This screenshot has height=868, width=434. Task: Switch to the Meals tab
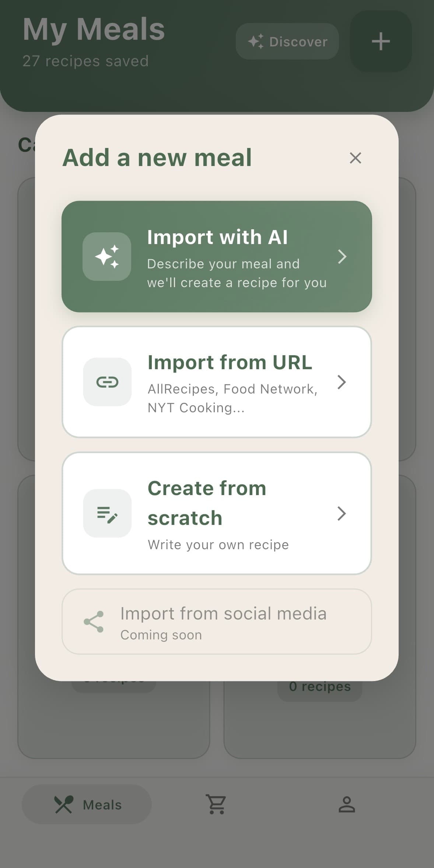(86, 804)
